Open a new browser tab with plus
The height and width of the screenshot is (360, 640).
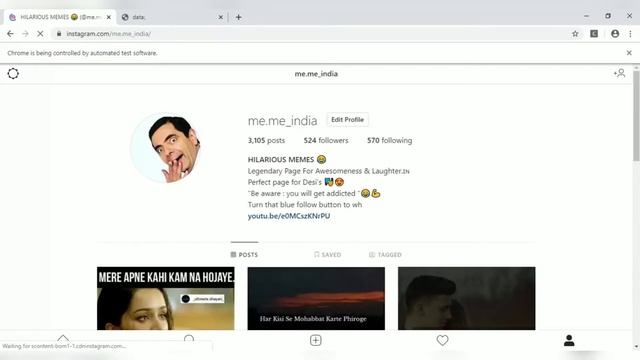pyautogui.click(x=238, y=17)
